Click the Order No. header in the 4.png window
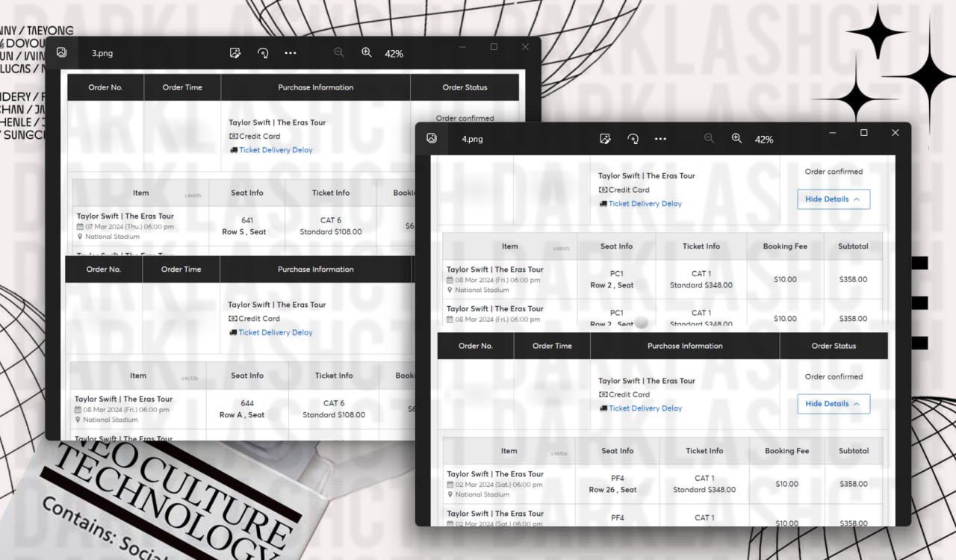 click(x=476, y=346)
